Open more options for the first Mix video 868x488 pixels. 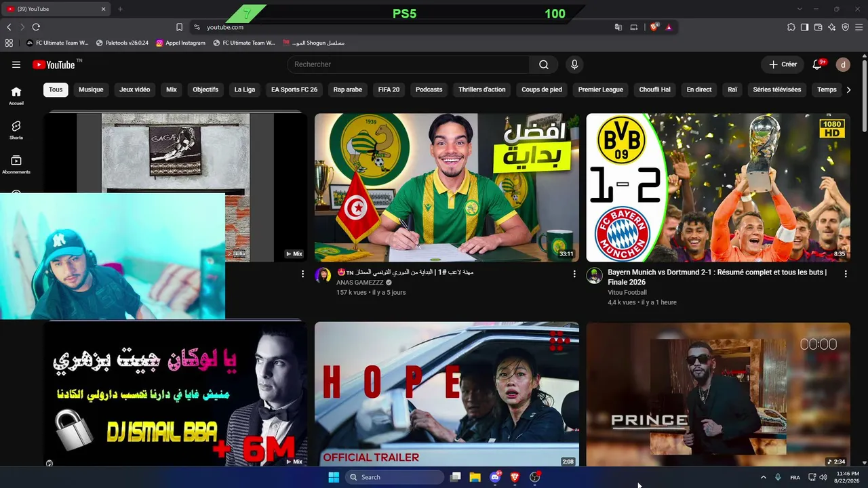tap(302, 274)
